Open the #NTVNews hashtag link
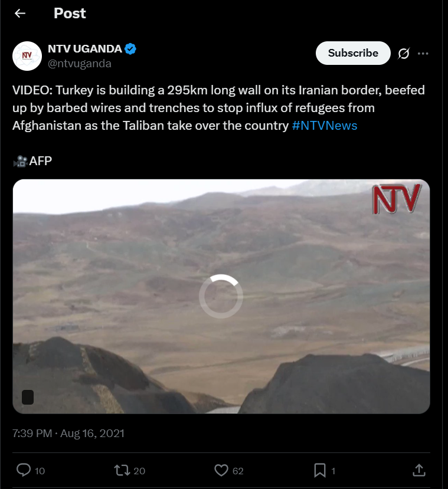 325,126
